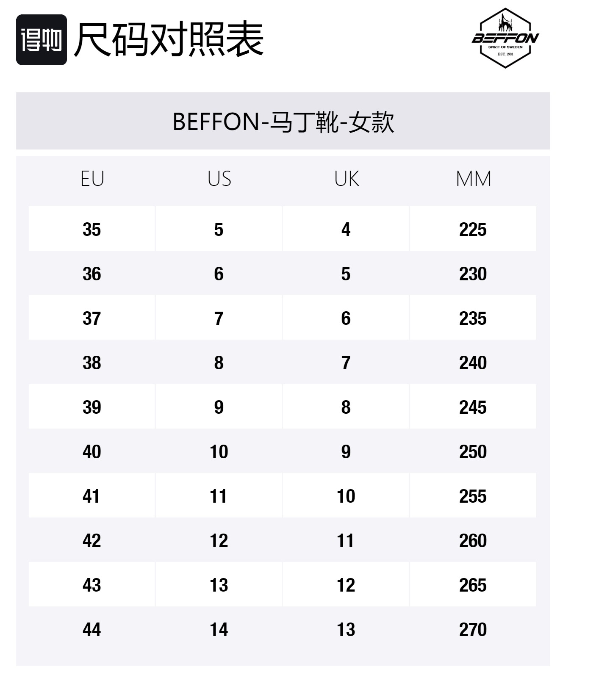Click the MM column header

[473, 179]
